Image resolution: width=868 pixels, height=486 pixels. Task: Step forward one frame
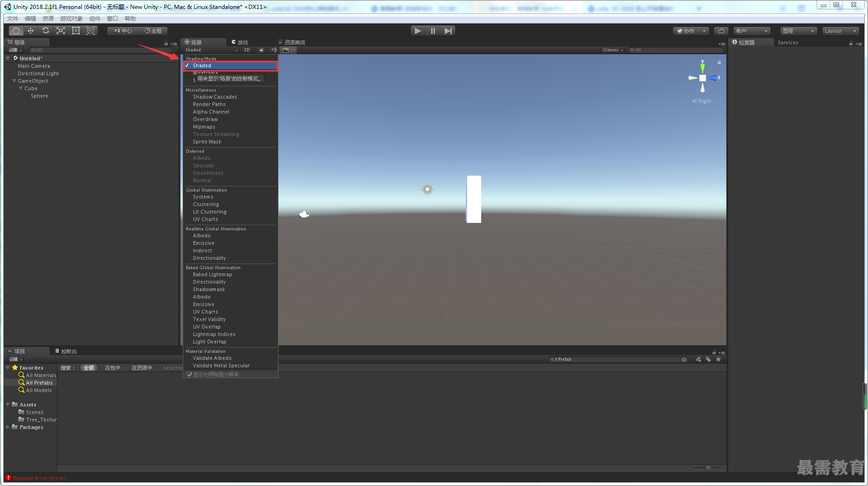(448, 31)
